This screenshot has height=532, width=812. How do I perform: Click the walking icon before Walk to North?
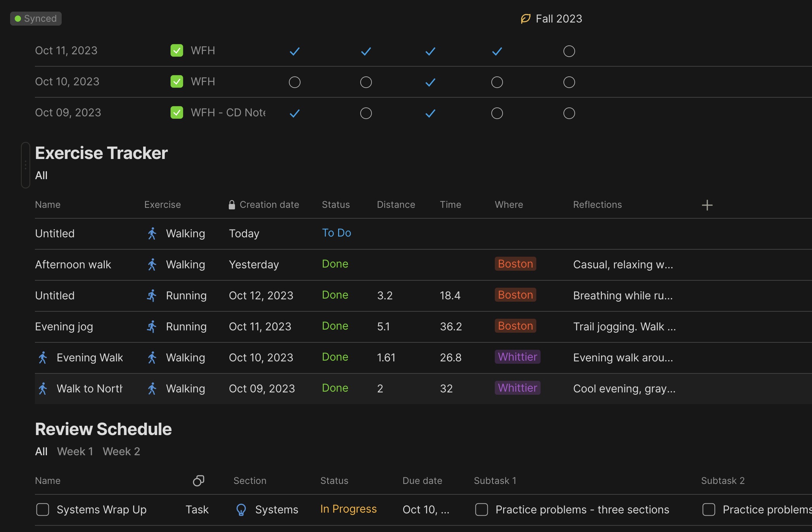43,389
